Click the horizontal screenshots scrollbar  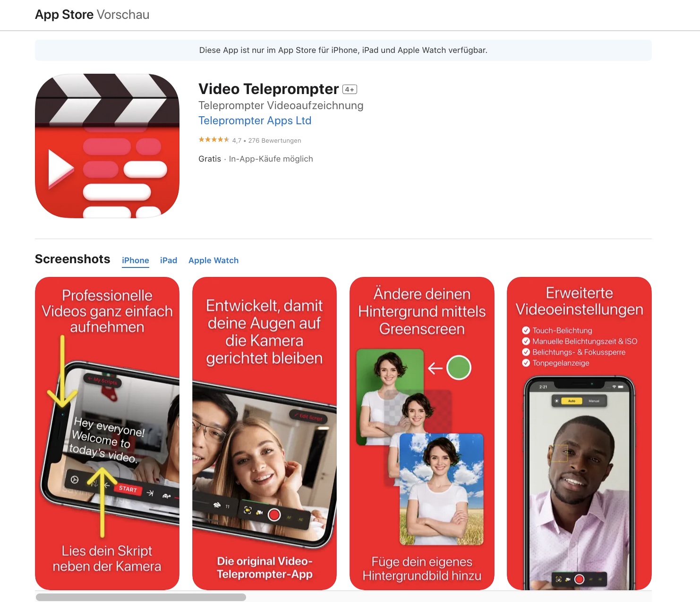click(x=141, y=597)
